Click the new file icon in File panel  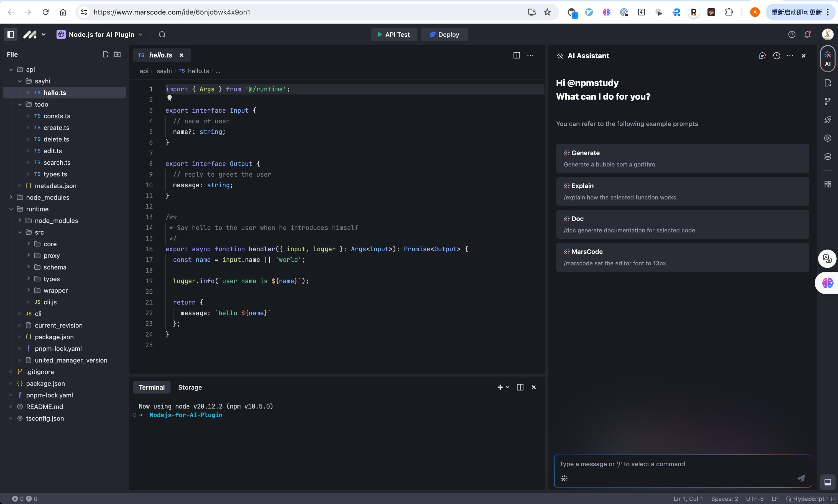click(x=106, y=54)
